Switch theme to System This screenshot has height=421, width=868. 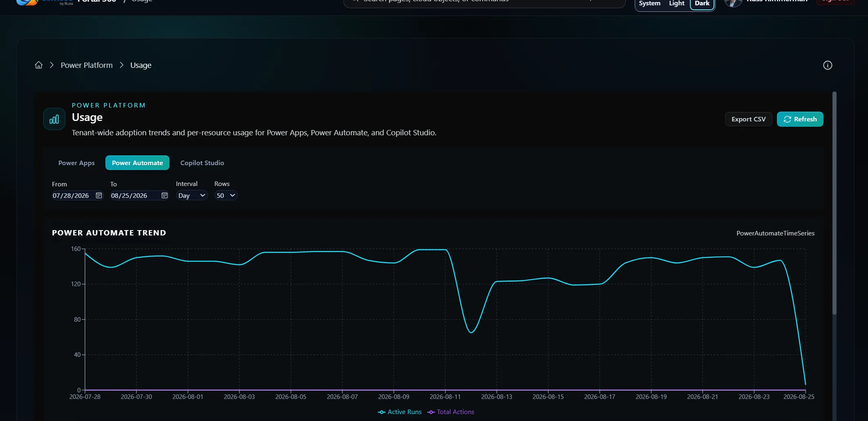pos(649,3)
